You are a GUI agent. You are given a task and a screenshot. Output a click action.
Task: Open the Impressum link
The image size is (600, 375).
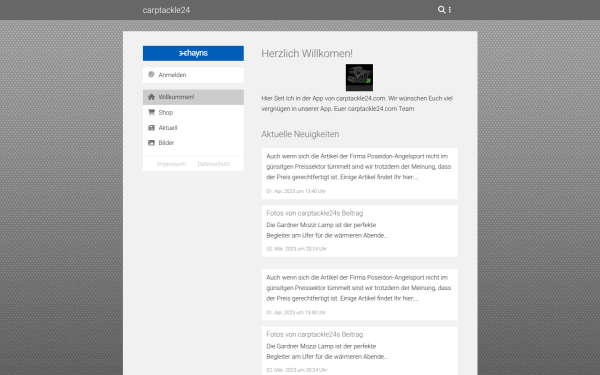[x=171, y=164]
